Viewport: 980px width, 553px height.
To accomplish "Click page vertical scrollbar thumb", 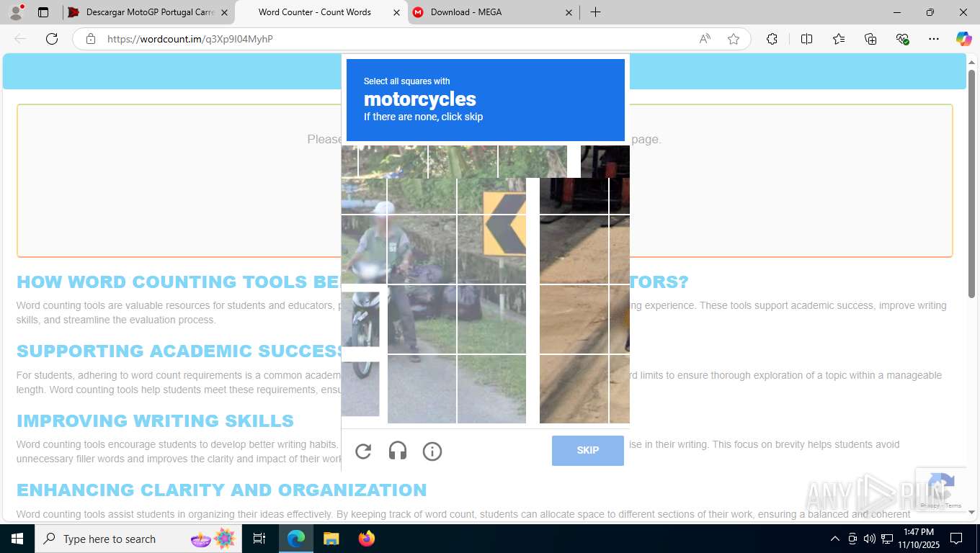I will pos(971,184).
